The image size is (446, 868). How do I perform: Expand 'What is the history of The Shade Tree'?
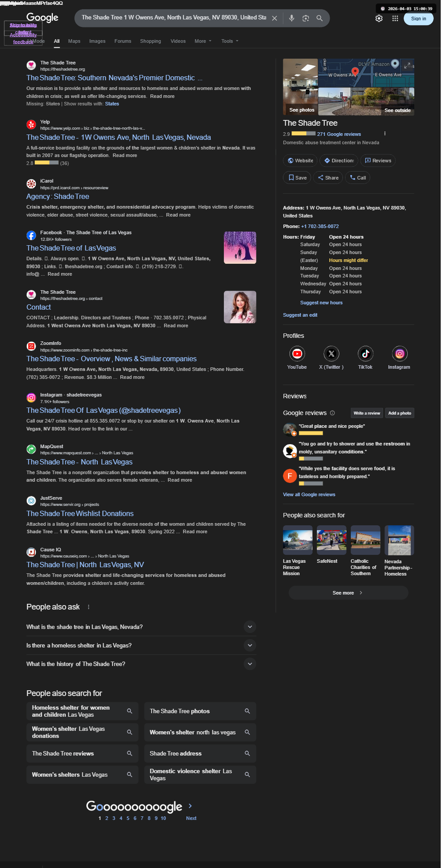pos(250,664)
